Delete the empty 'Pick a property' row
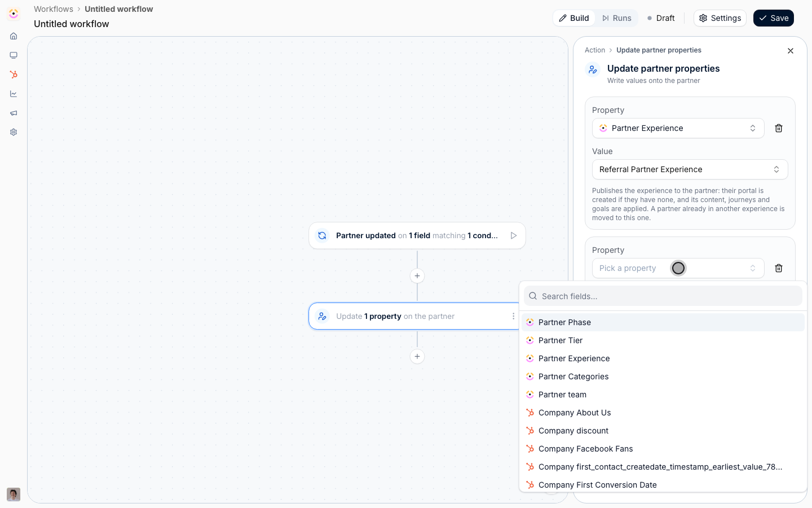812x508 pixels. pyautogui.click(x=779, y=268)
